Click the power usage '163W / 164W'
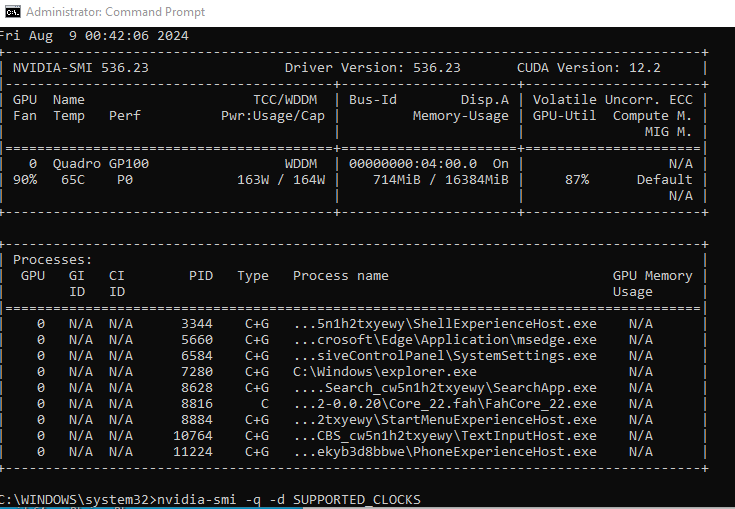 pos(281,180)
